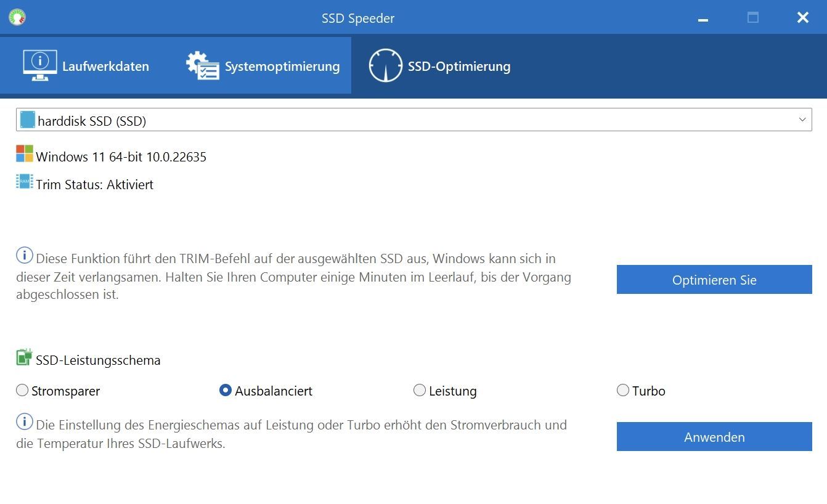Open the Systemoptimierung tab
The height and width of the screenshot is (504, 827).
[263, 66]
